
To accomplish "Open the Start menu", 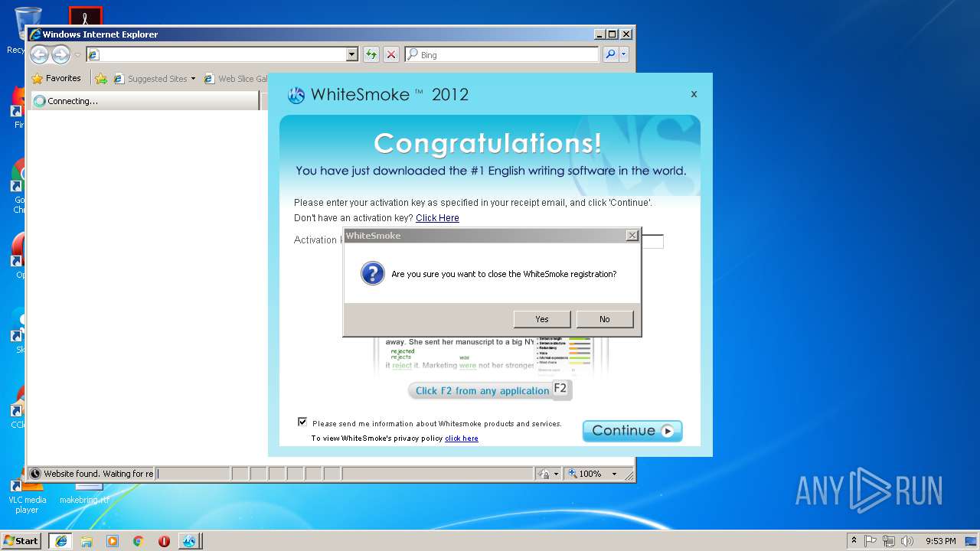I will pyautogui.click(x=21, y=541).
